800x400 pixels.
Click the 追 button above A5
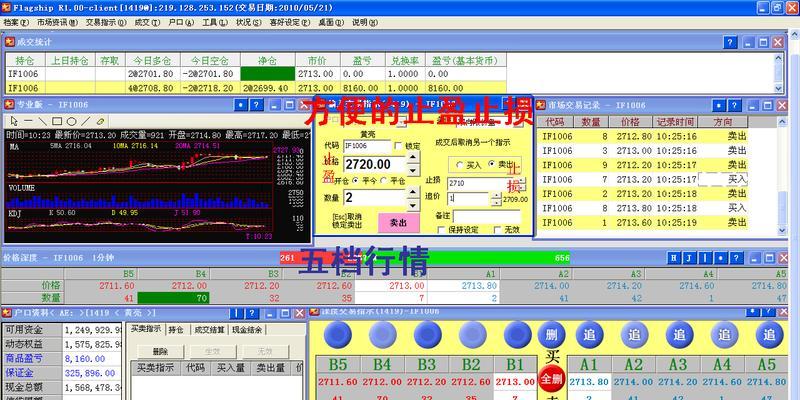tap(769, 335)
